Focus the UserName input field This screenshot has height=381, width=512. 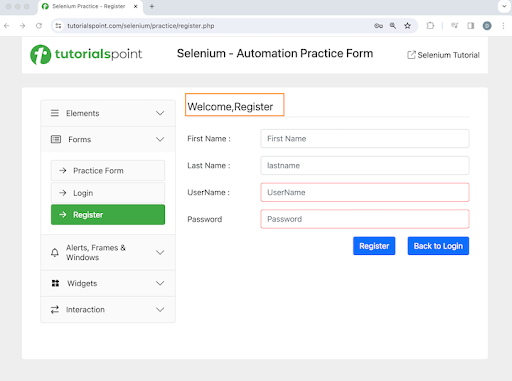[365, 192]
